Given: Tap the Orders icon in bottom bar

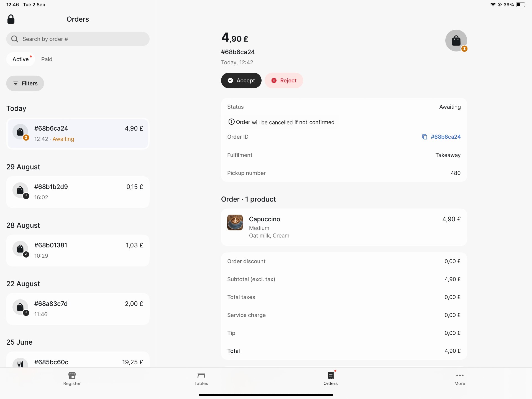Looking at the screenshot, I should [x=330, y=376].
